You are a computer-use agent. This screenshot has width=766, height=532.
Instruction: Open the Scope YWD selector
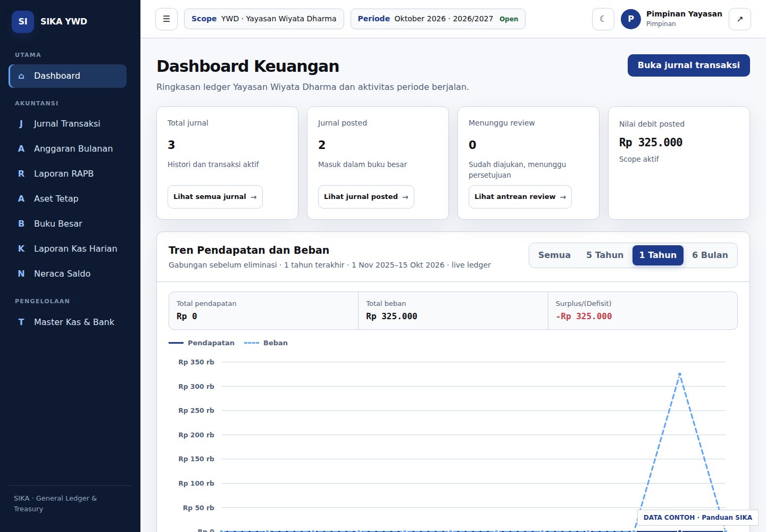[x=264, y=19]
